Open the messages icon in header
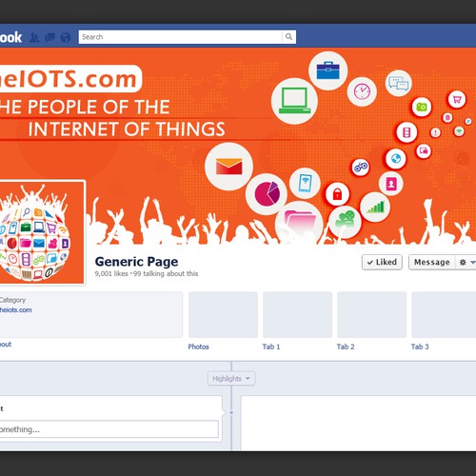This screenshot has width=476, height=476. pos(50,38)
